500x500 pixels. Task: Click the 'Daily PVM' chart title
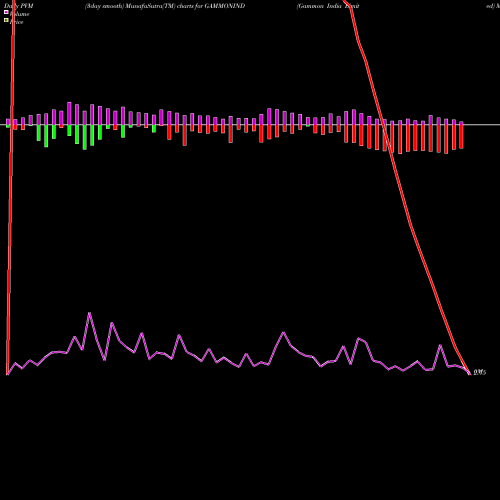click(x=19, y=6)
